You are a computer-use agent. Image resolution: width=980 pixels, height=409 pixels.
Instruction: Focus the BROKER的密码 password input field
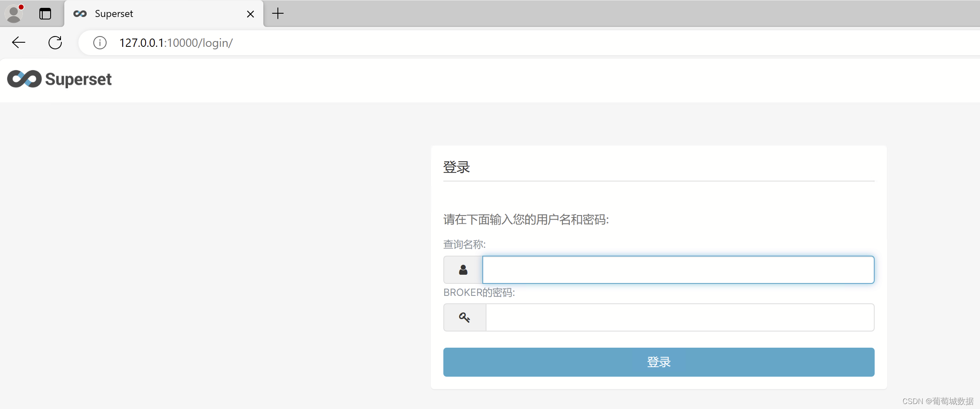click(x=680, y=317)
